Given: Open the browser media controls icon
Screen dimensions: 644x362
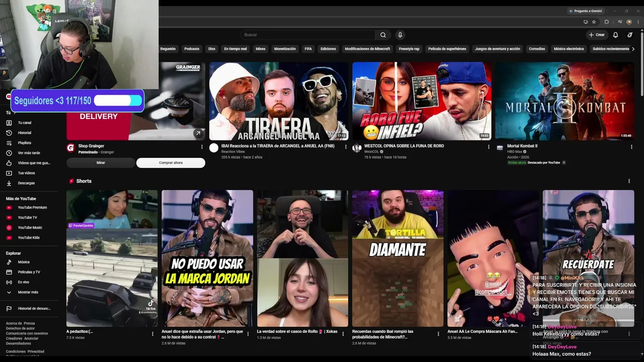Looking at the screenshot, I should point(619,22).
